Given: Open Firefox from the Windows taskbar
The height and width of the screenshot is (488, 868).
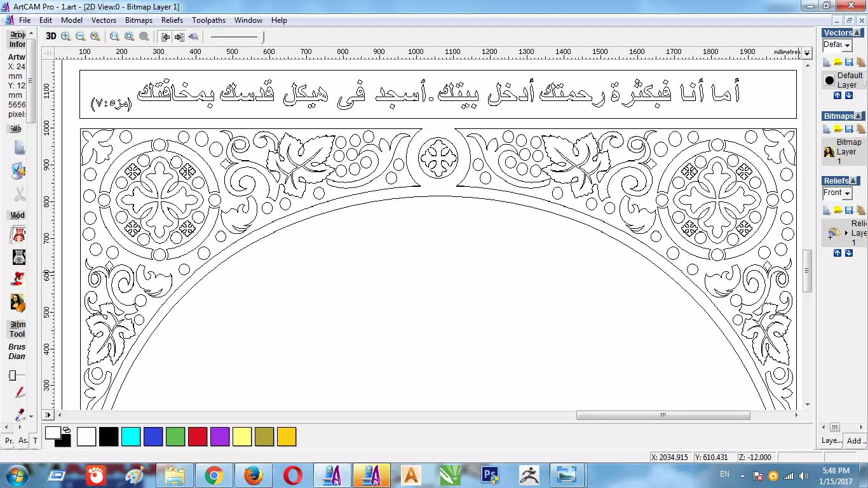Looking at the screenshot, I should click(x=254, y=475).
